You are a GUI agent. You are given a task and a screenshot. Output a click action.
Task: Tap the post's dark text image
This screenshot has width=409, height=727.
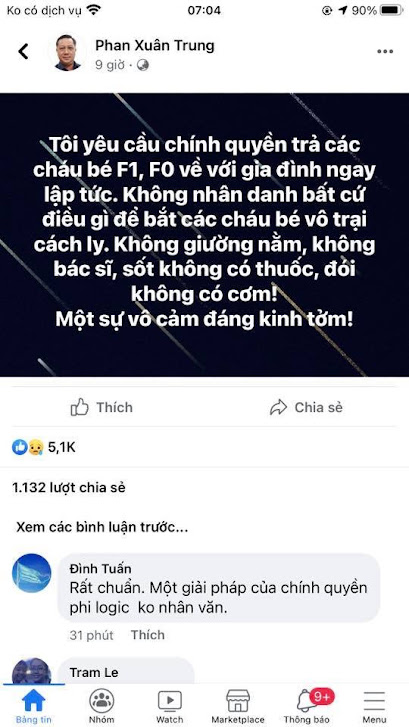point(204,235)
